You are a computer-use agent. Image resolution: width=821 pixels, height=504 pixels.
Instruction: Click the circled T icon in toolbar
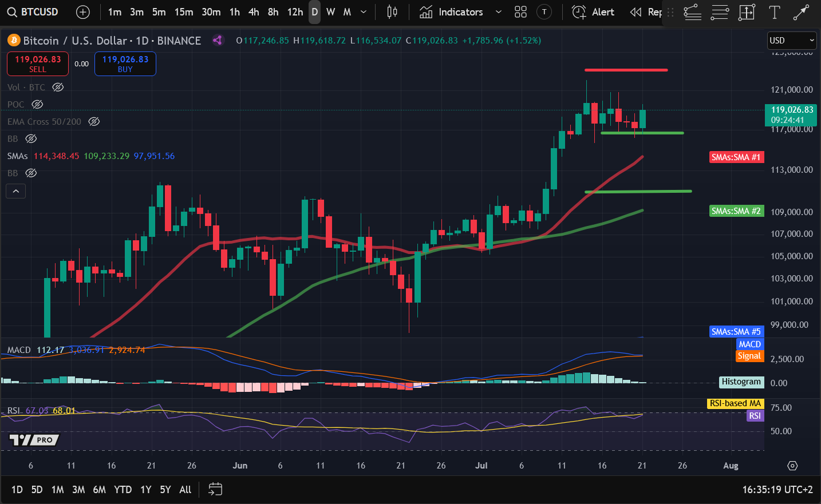coord(544,12)
